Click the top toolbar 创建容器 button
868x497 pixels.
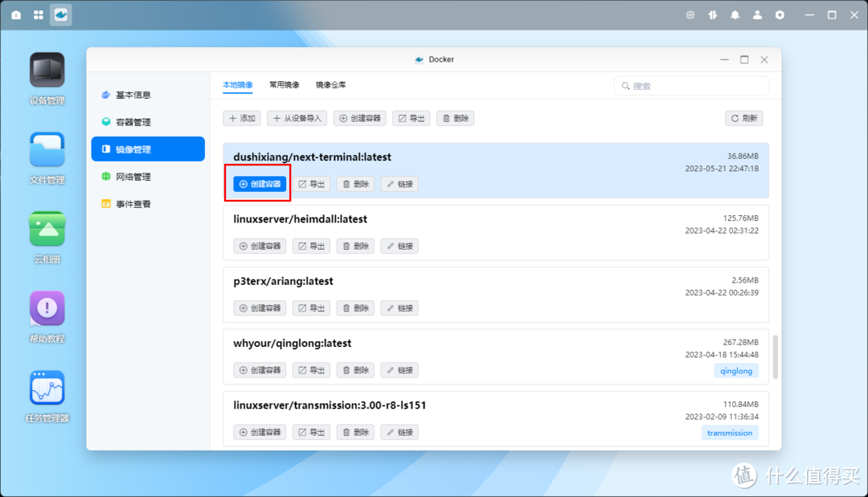(x=360, y=118)
